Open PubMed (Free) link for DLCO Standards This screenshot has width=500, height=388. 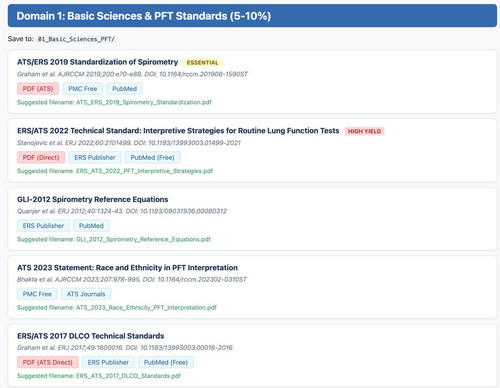166,362
